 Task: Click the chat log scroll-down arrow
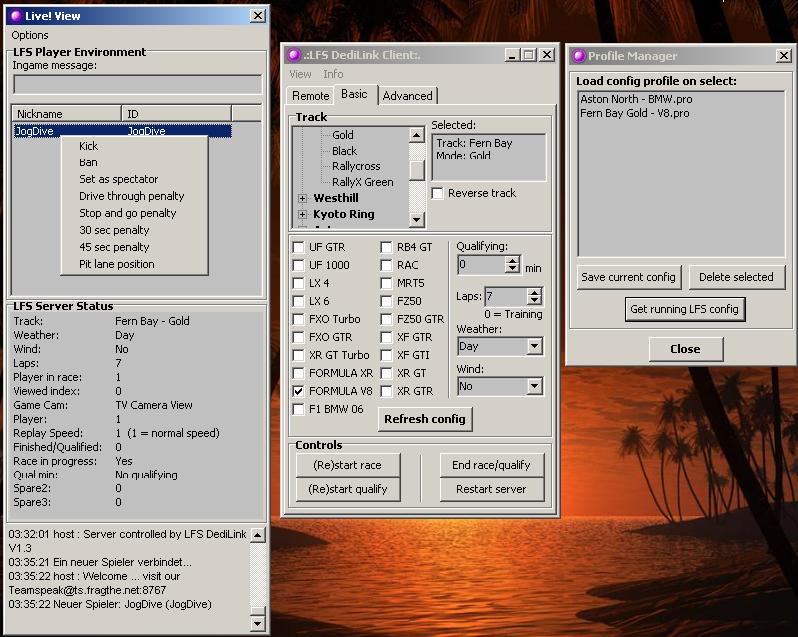click(x=258, y=623)
